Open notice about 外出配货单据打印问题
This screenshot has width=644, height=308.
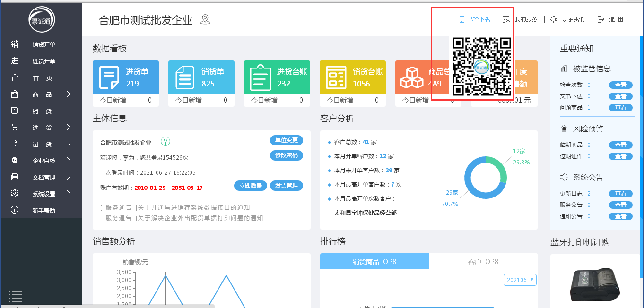(182, 218)
